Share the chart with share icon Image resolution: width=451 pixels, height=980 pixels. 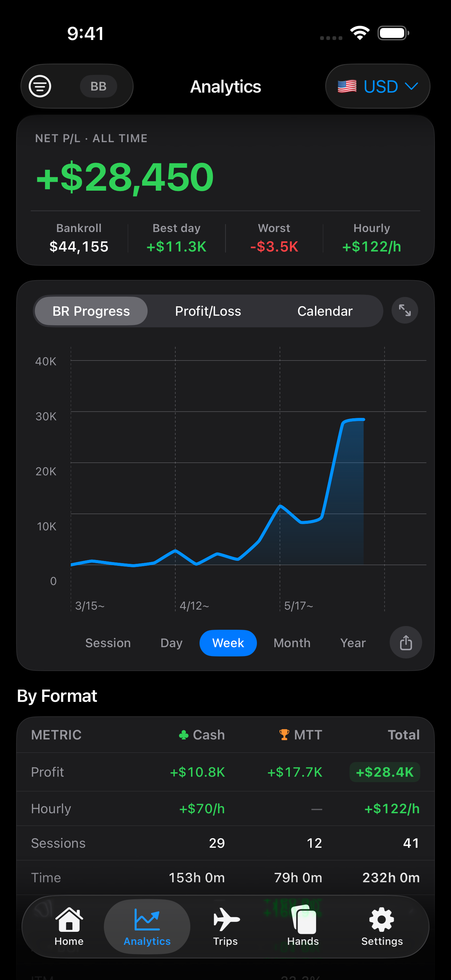click(x=406, y=642)
